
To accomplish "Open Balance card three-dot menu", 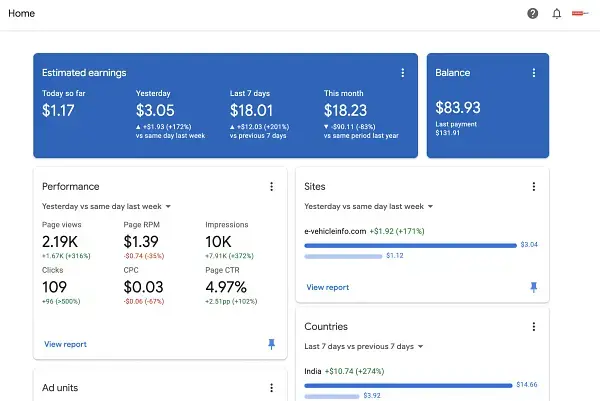I will (x=534, y=73).
